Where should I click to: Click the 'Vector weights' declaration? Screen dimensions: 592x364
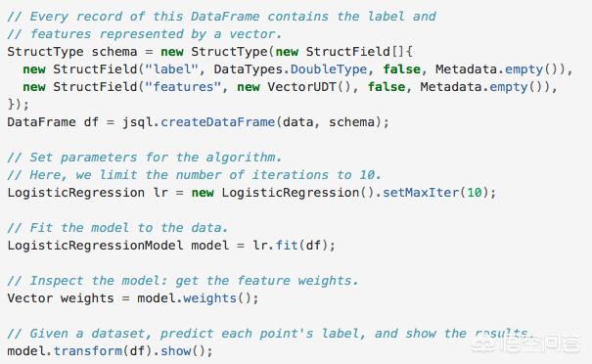(61, 298)
